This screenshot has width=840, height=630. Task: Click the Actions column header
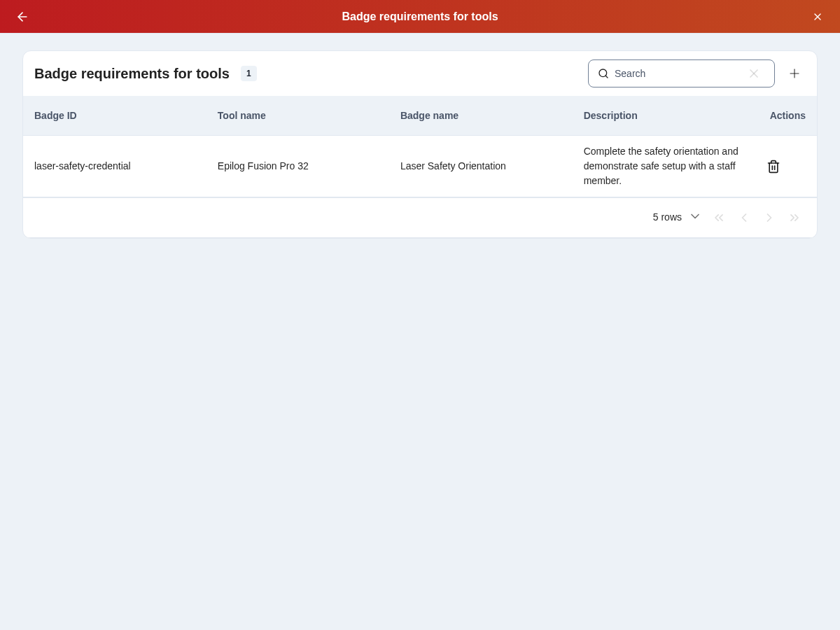pos(787,115)
